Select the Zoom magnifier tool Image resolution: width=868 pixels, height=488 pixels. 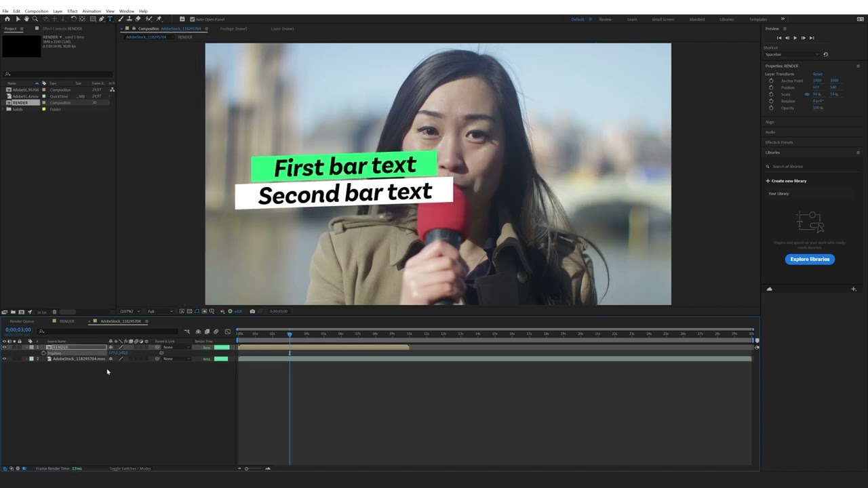pos(35,19)
